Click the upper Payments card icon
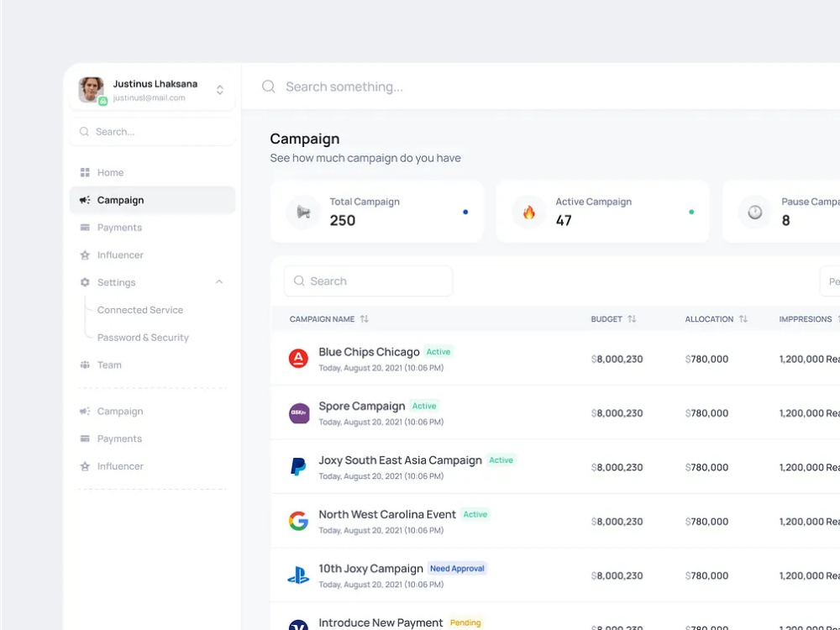This screenshot has width=840, height=630. (x=85, y=227)
